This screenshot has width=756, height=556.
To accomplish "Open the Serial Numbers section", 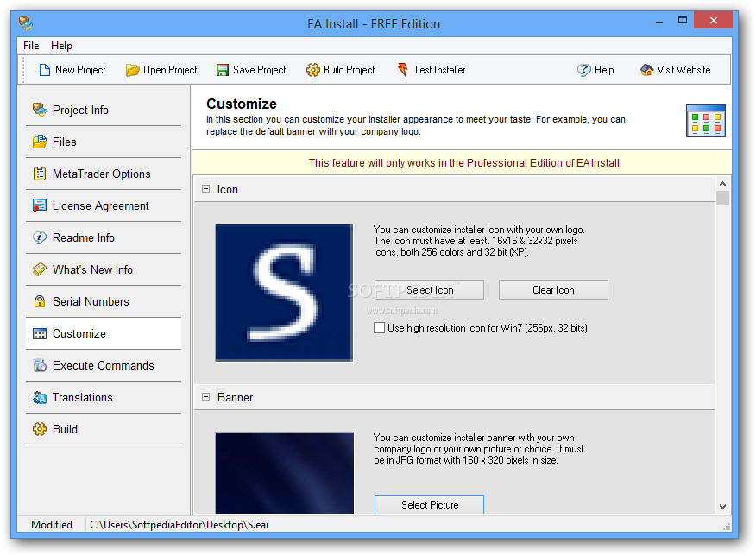I will click(104, 301).
